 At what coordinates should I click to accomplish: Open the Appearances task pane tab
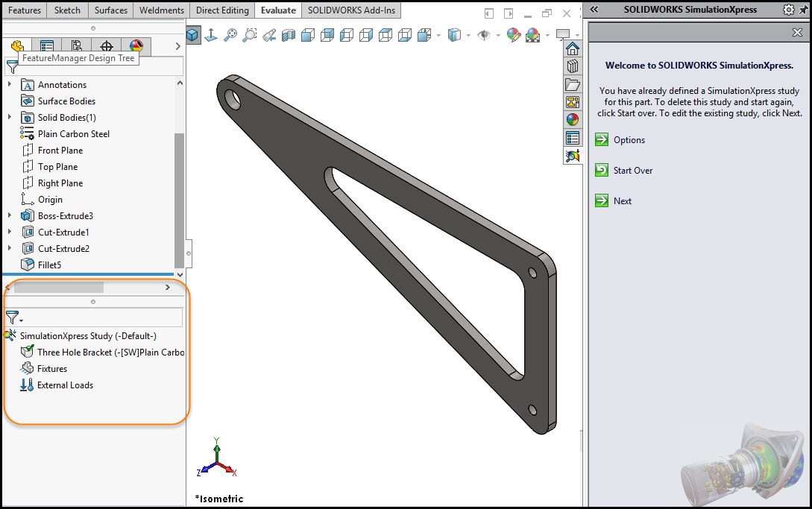[x=572, y=120]
